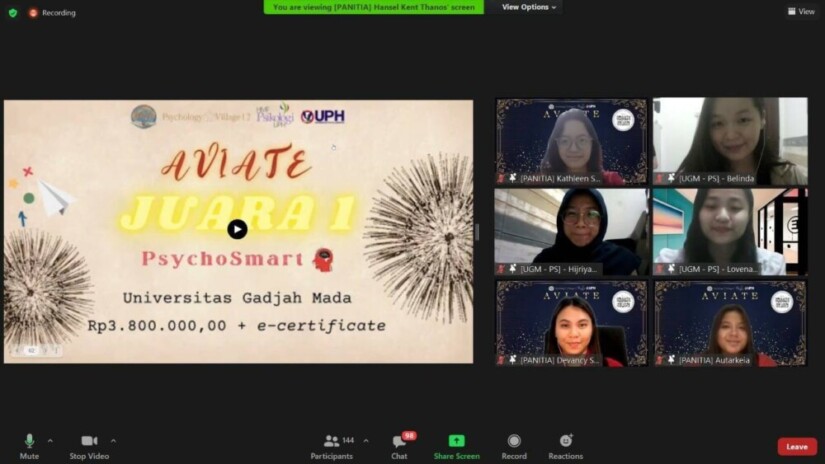Open video options arrow beside Stop Video
The height and width of the screenshot is (464, 825).
tap(113, 441)
